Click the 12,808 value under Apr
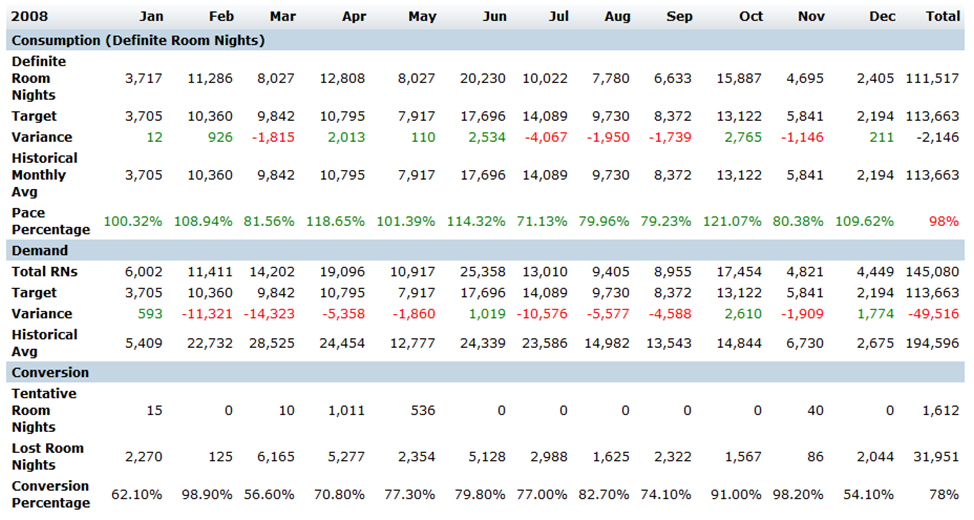The height and width of the screenshot is (520, 974). pos(342,79)
